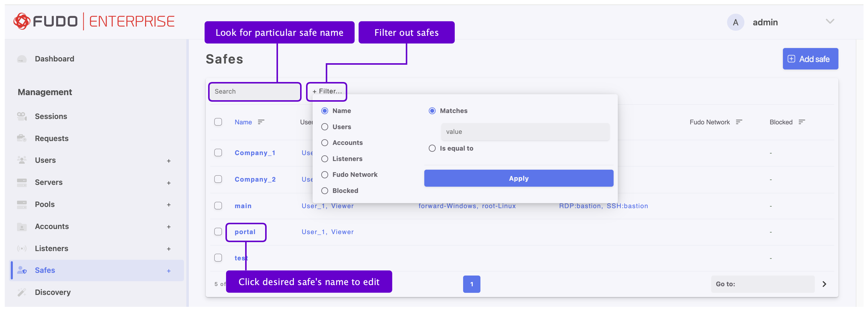Click page 1 pagination button
868x314 pixels.
click(x=471, y=284)
